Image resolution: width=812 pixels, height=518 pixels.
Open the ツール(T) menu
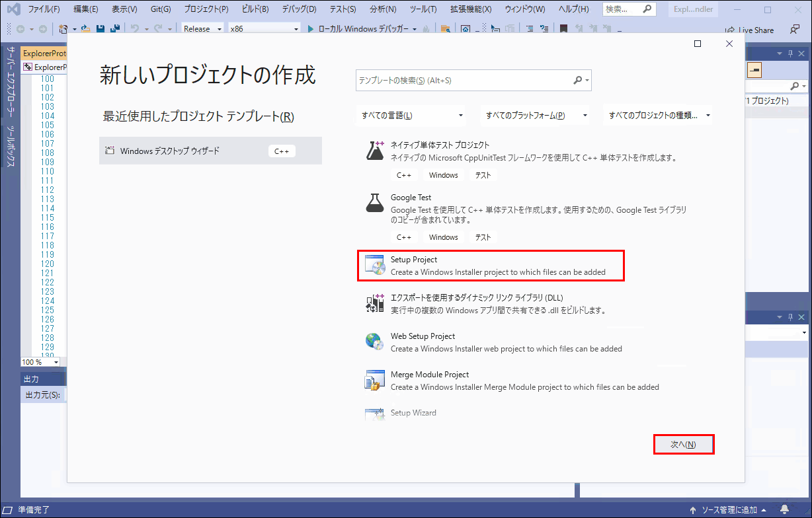pyautogui.click(x=423, y=9)
